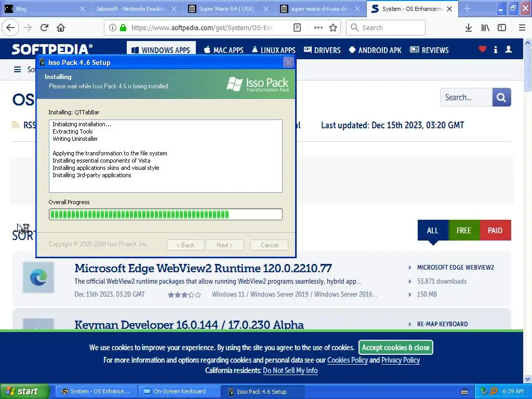
Task: Show ALL software filter
Action: [433, 230]
